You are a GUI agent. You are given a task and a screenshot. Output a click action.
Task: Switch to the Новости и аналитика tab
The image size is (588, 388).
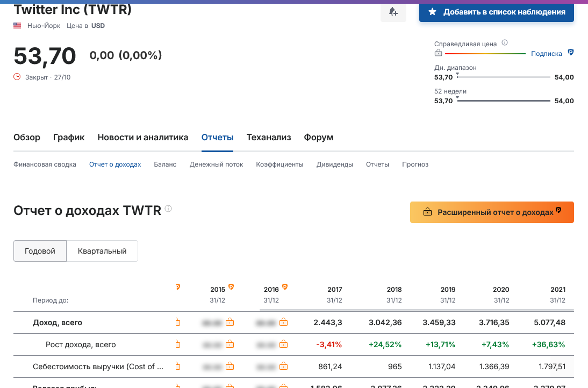point(143,137)
